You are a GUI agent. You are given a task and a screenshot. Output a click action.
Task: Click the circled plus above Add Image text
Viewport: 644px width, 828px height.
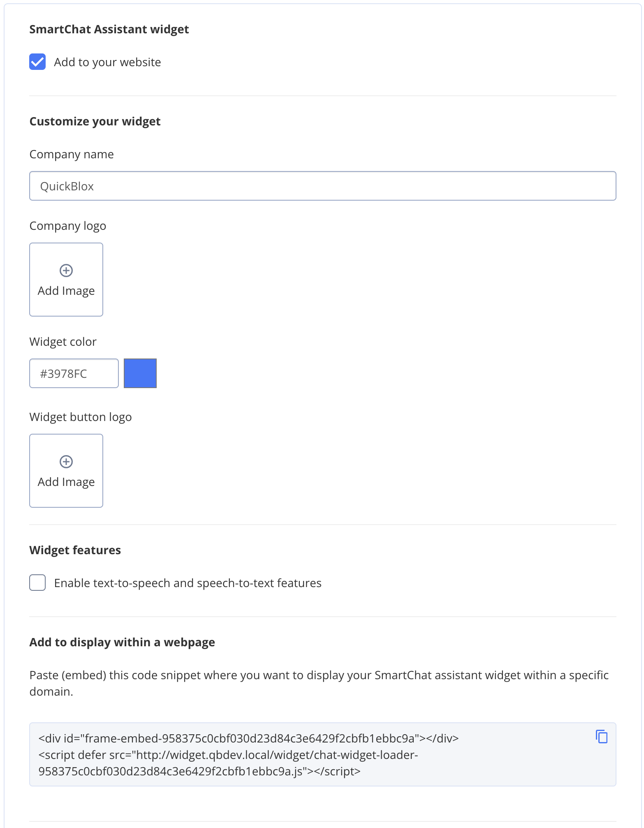click(x=66, y=271)
